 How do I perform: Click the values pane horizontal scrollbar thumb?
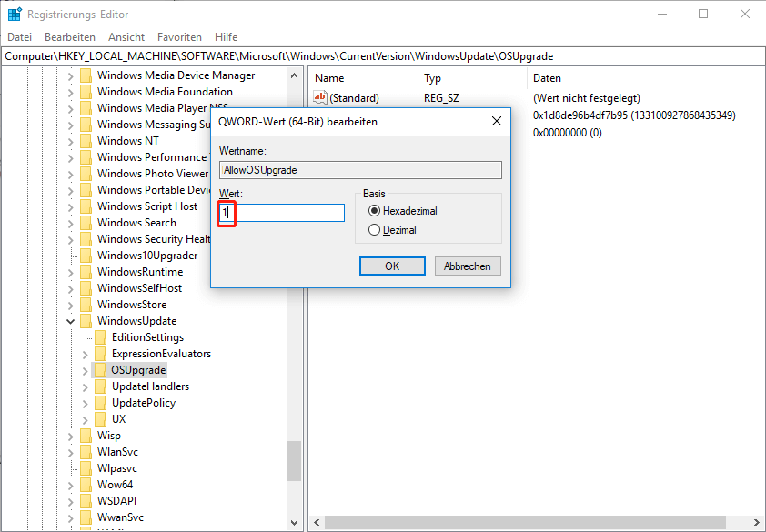pos(524,522)
